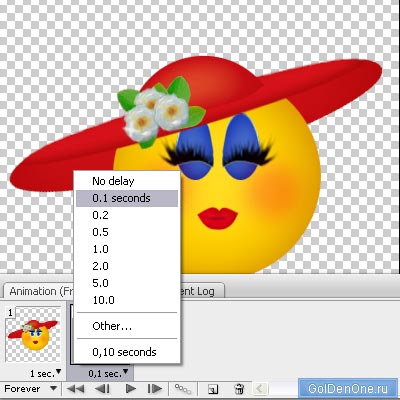Pick the 0.2 delay option
The height and width of the screenshot is (400, 400).
pos(127,215)
